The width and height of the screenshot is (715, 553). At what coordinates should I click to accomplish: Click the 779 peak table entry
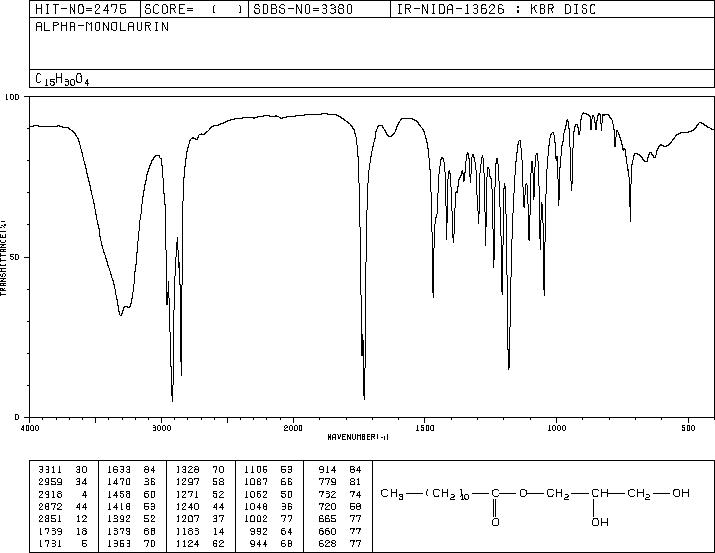pyautogui.click(x=340, y=482)
